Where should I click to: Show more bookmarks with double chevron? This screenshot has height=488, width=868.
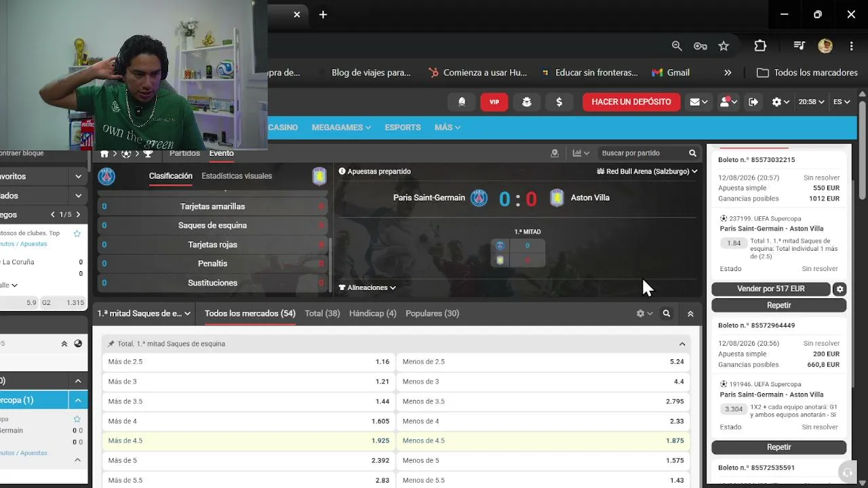728,73
